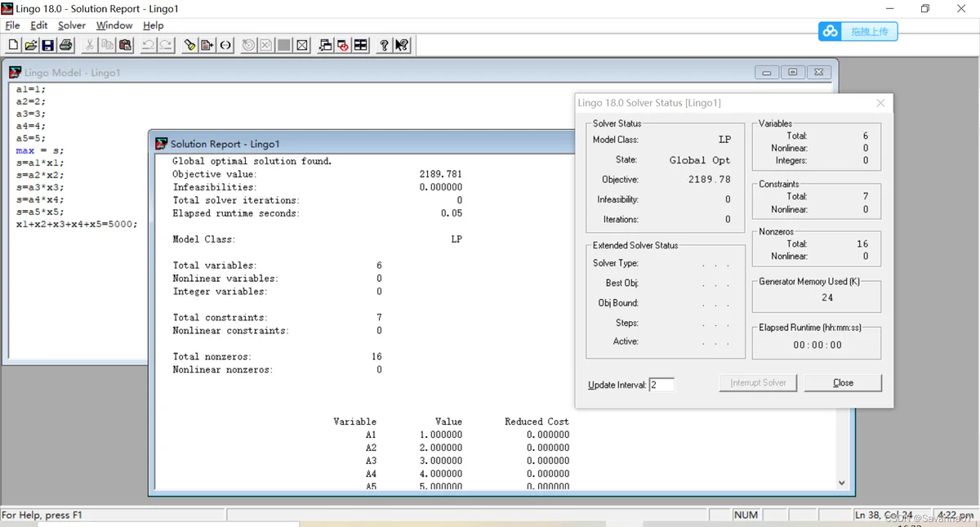This screenshot has width=980, height=527.
Task: Click the Undo arrow icon
Action: tap(148, 45)
